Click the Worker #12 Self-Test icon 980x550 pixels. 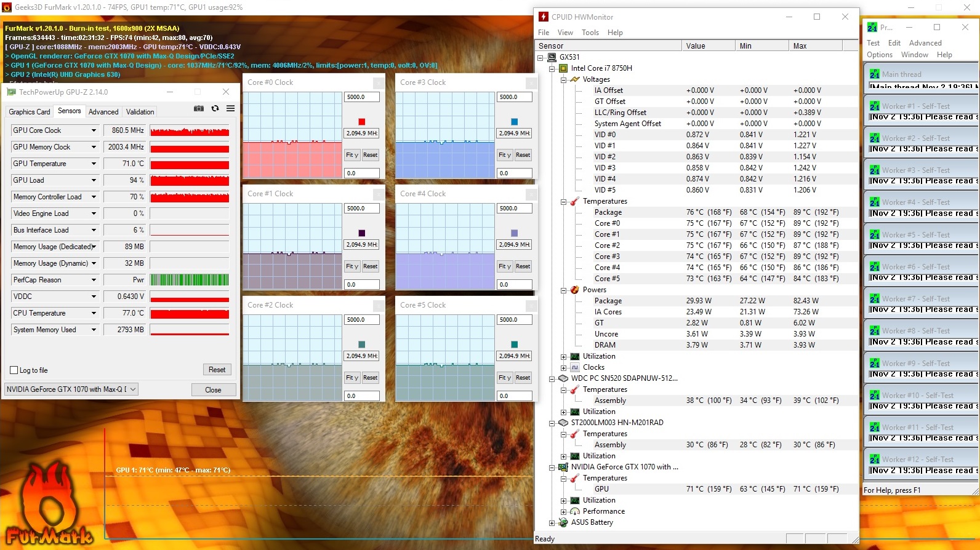click(875, 459)
